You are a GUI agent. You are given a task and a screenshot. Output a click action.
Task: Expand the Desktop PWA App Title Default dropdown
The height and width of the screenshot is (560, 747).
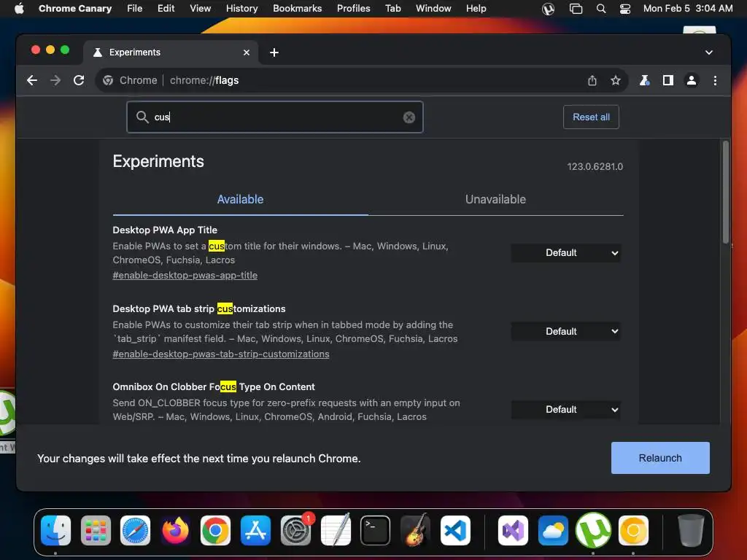pyautogui.click(x=566, y=253)
